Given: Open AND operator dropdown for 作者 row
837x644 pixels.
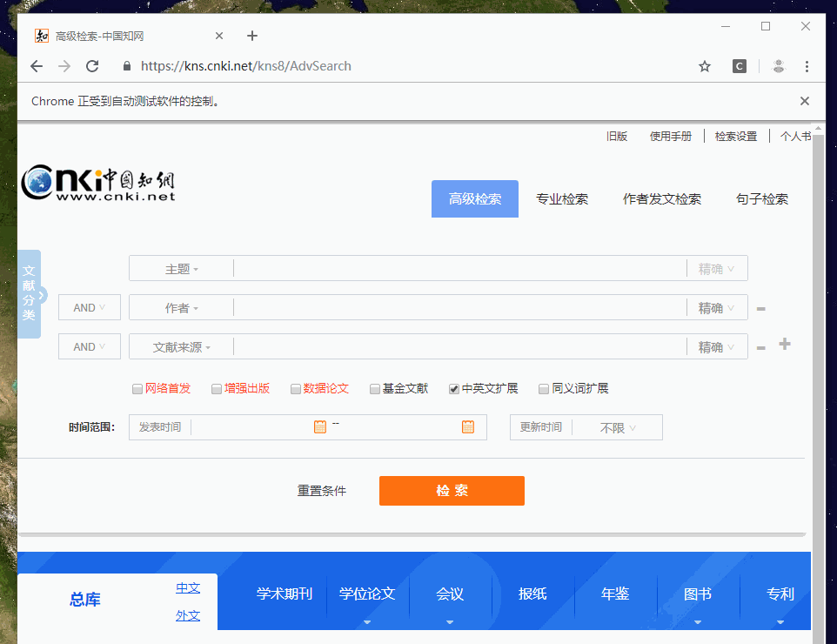Looking at the screenshot, I should (x=89, y=307).
